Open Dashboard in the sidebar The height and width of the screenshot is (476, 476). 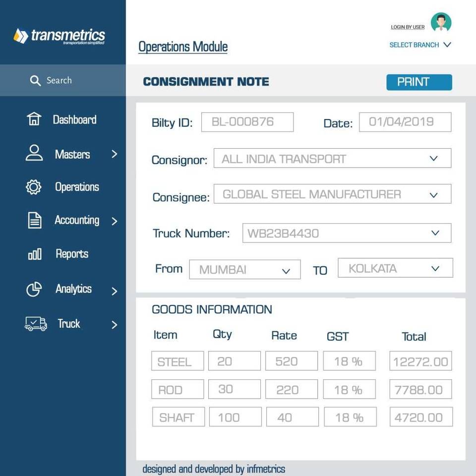coord(75,119)
